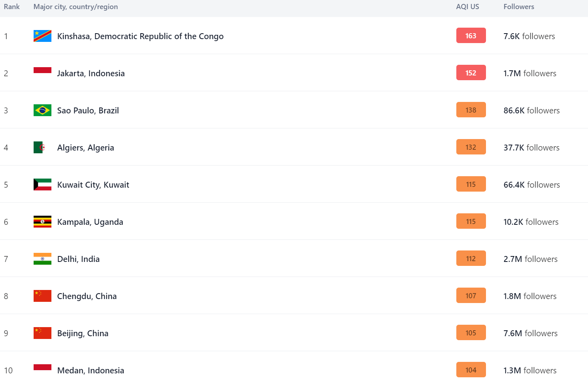The width and height of the screenshot is (588, 384).
Task: Click the China flag beside Chengdu
Action: (x=42, y=296)
